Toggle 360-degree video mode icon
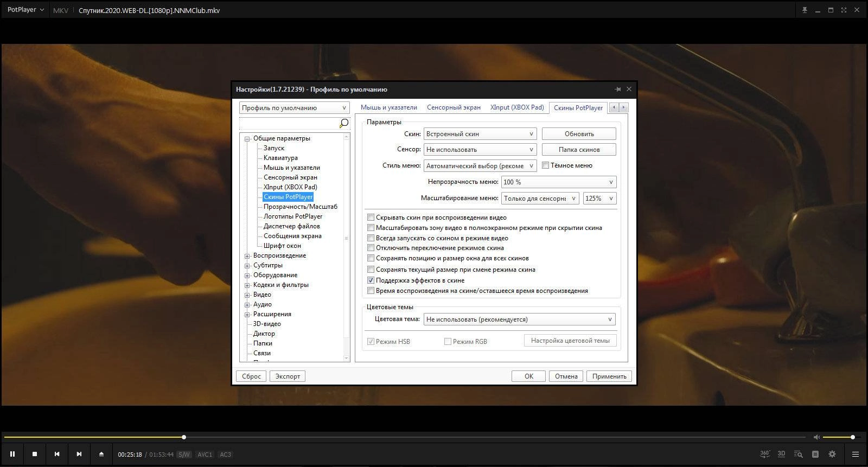This screenshot has height=467, width=868. point(765,454)
